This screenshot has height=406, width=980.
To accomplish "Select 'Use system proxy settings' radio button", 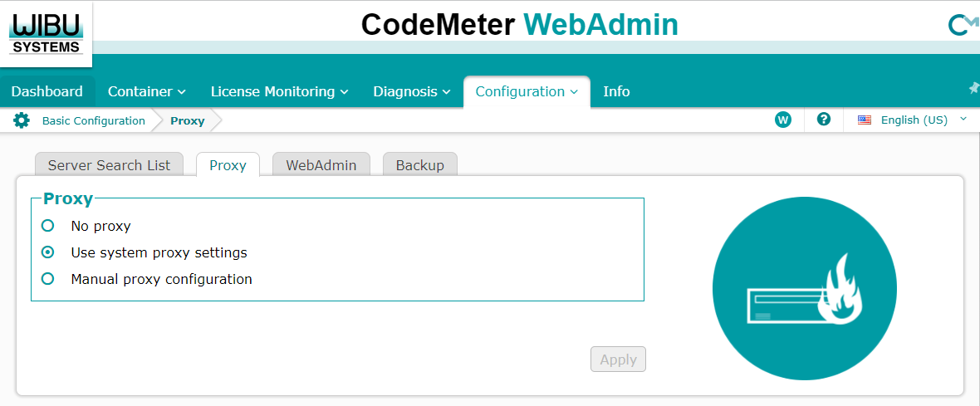I will (48, 252).
